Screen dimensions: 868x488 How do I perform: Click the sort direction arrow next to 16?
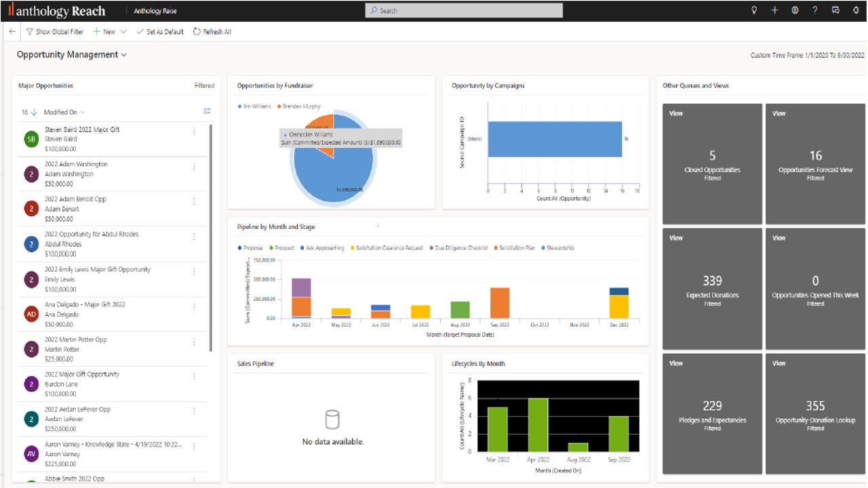(x=34, y=112)
